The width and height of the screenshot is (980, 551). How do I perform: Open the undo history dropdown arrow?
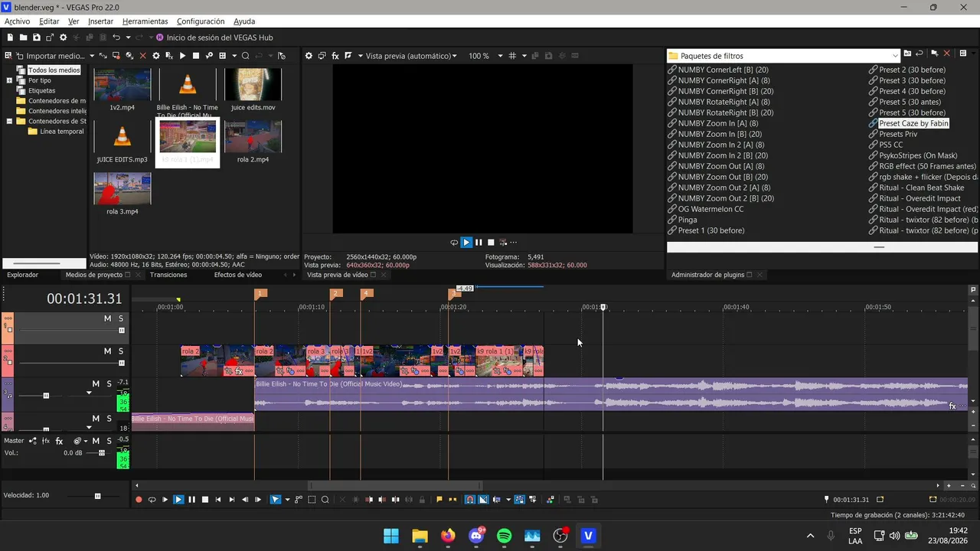127,37
